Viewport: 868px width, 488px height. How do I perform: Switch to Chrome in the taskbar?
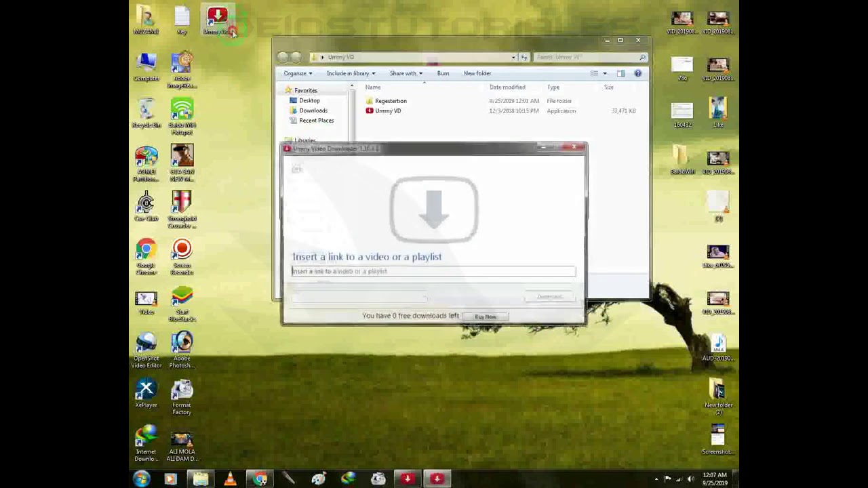[x=260, y=479]
